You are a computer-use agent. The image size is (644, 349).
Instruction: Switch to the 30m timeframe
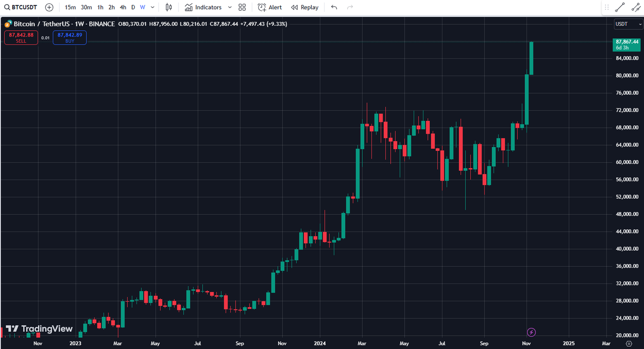[x=86, y=8]
